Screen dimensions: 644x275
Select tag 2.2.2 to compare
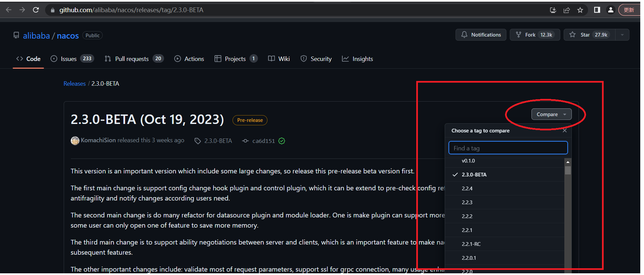click(x=505, y=216)
